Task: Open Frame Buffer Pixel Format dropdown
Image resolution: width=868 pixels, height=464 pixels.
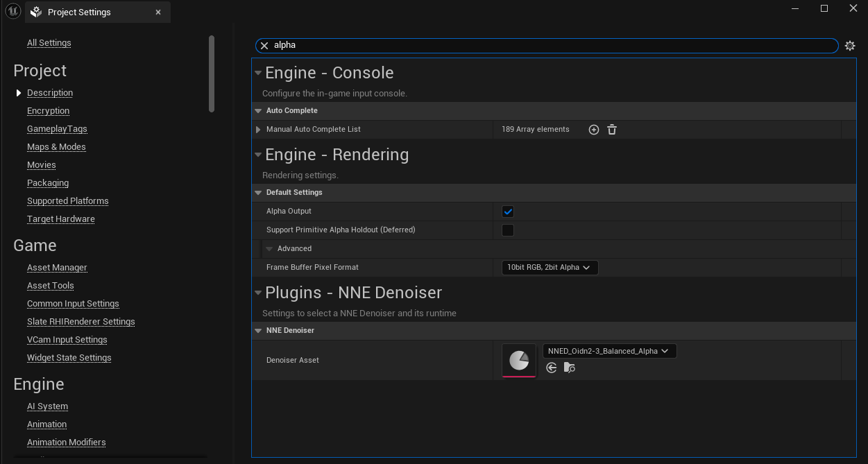Action: [549, 268]
